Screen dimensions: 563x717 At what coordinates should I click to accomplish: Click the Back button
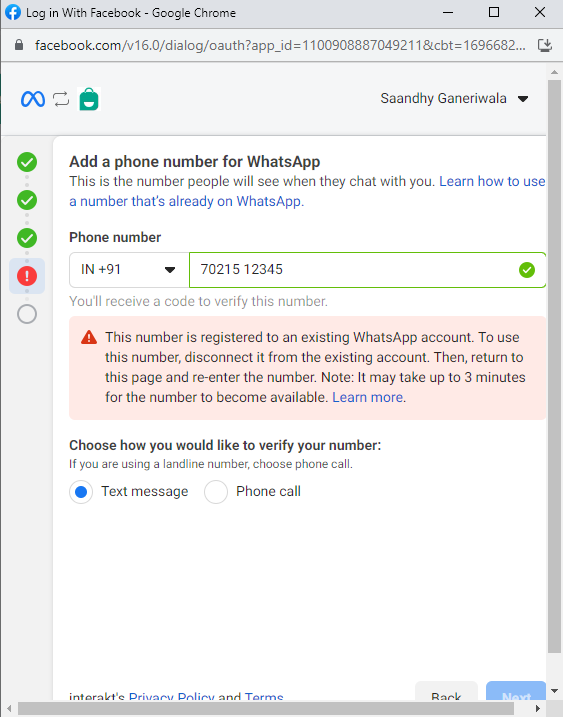[446, 693]
